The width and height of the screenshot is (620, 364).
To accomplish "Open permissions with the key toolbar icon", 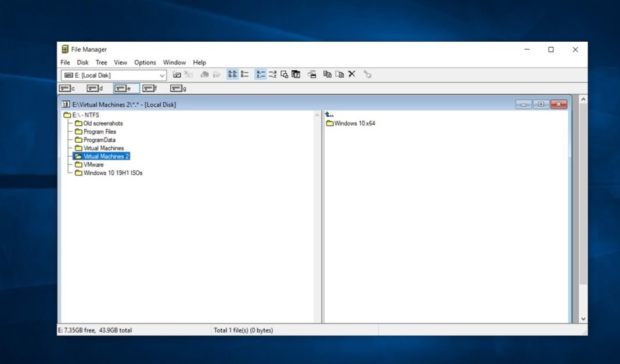I will pyautogui.click(x=367, y=74).
